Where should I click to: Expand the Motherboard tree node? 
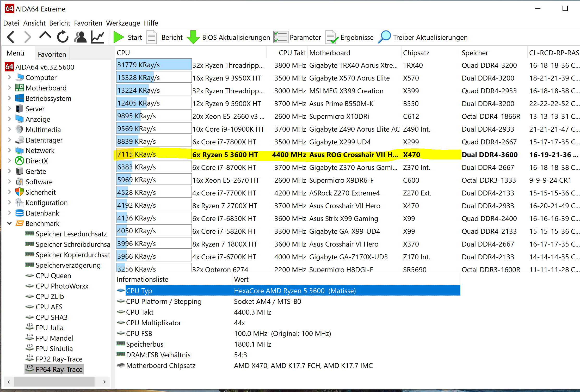[9, 88]
